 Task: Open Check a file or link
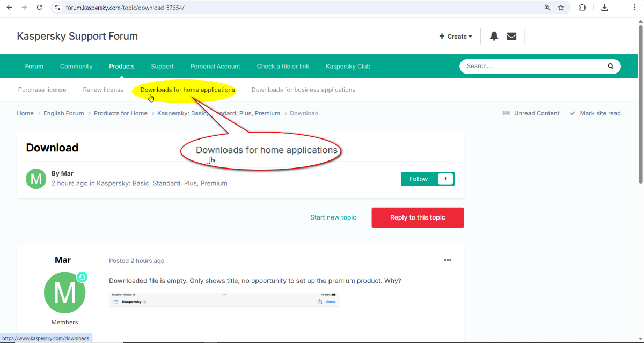[x=283, y=66]
